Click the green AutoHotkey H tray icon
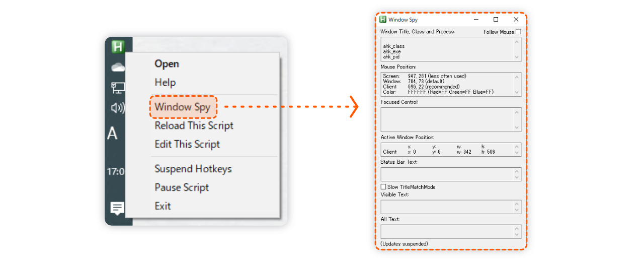 pos(118,46)
